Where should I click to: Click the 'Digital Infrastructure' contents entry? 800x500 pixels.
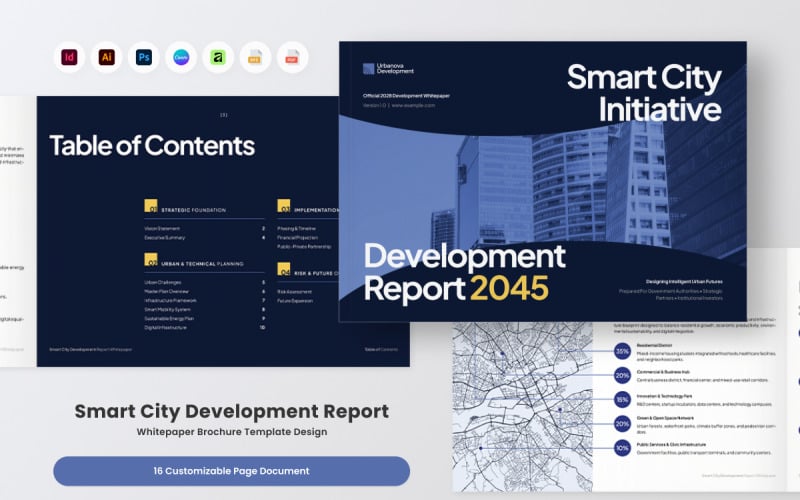click(x=165, y=328)
